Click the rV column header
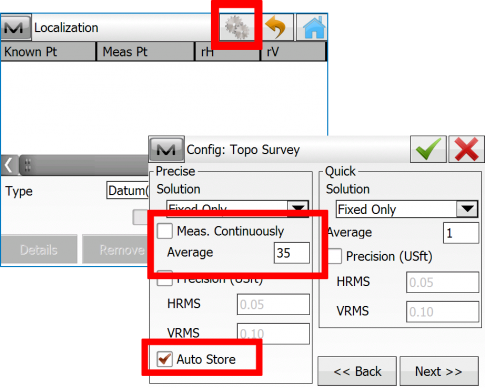This screenshot has width=485, height=388. [293, 52]
